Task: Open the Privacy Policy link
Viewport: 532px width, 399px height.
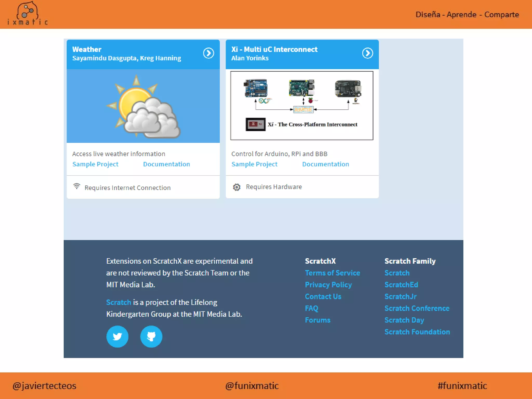Action: (328, 285)
